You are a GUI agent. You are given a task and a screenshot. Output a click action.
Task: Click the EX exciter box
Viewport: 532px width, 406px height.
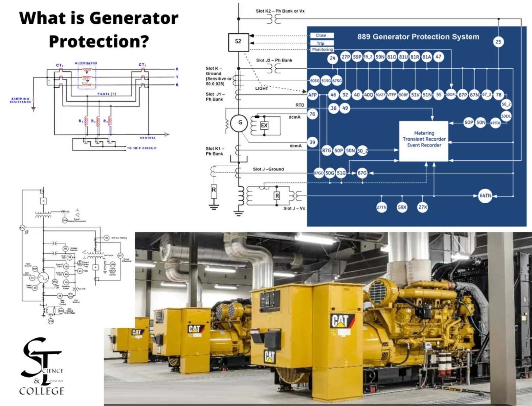pos(264,126)
